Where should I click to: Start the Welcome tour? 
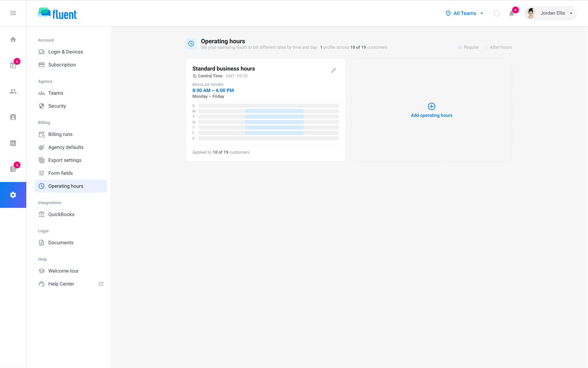71,271
